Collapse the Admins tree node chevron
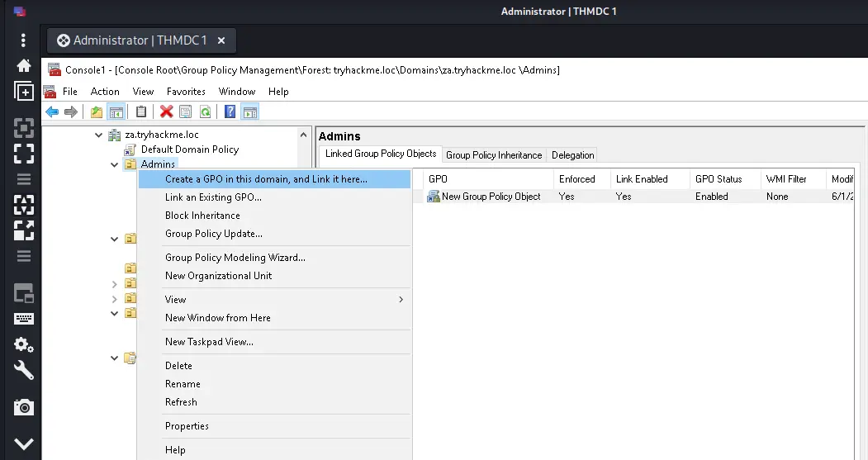Screen dimensions: 868x460 (x=114, y=164)
